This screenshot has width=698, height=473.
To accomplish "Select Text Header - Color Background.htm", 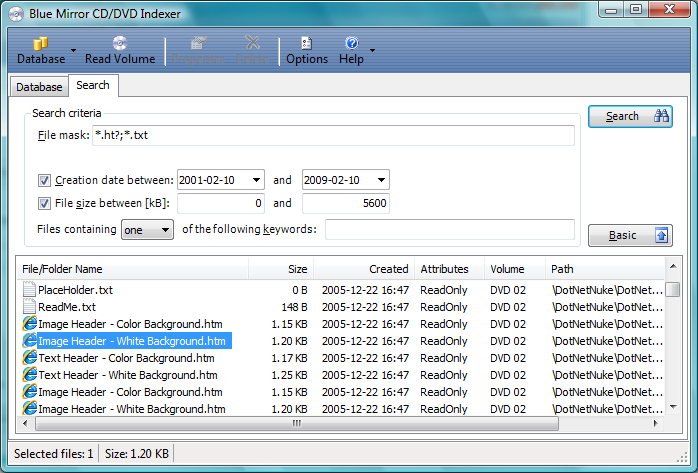I will 126,358.
